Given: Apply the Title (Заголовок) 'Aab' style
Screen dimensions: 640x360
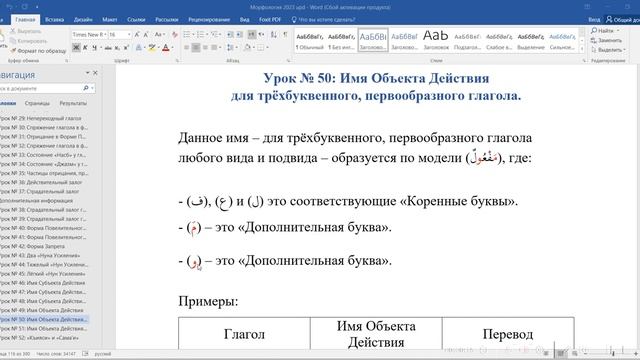Looking at the screenshot, I should (436, 40).
